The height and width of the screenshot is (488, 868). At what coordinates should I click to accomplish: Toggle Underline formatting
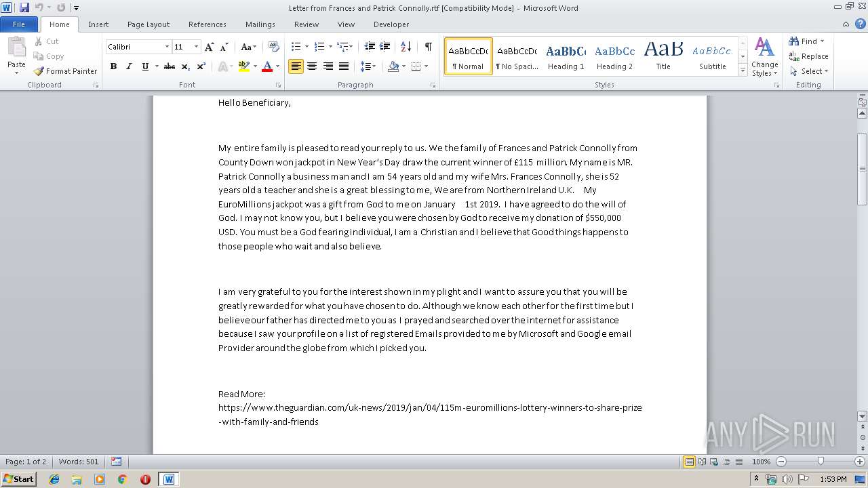(144, 66)
